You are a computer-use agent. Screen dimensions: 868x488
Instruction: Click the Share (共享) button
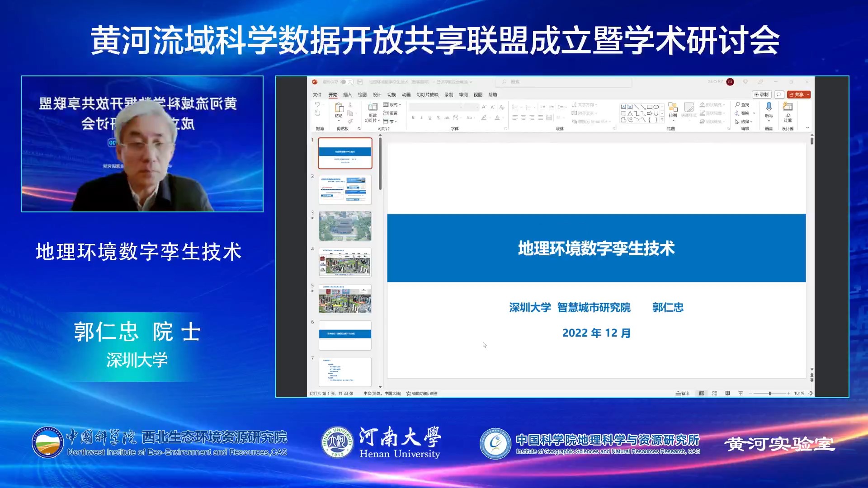click(x=796, y=94)
